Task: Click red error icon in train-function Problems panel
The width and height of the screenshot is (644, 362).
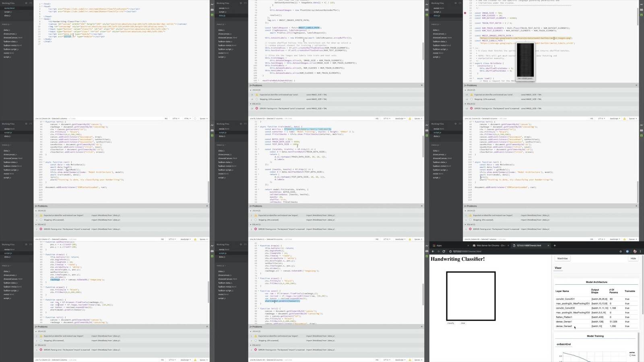Action: pyautogui.click(x=256, y=229)
